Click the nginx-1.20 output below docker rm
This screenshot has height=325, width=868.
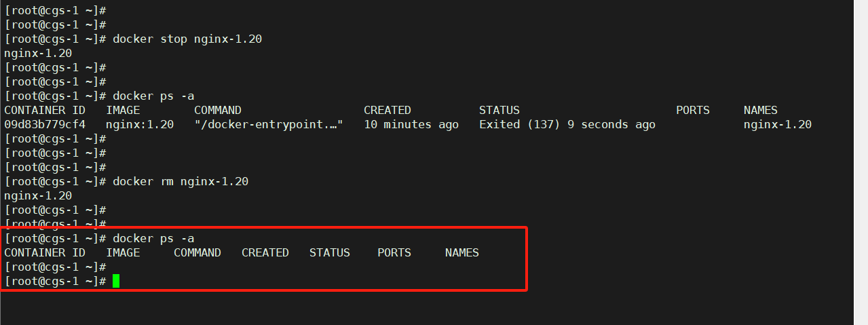coord(38,195)
